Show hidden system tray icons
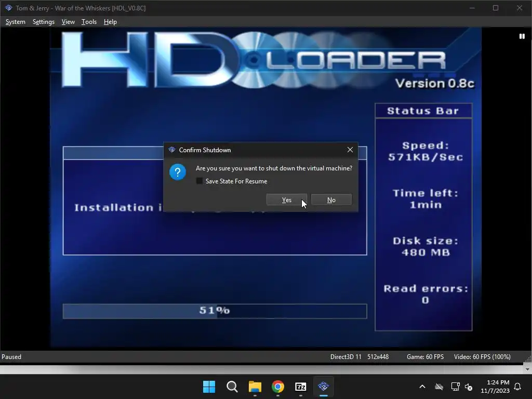Image resolution: width=532 pixels, height=399 pixels. click(422, 387)
